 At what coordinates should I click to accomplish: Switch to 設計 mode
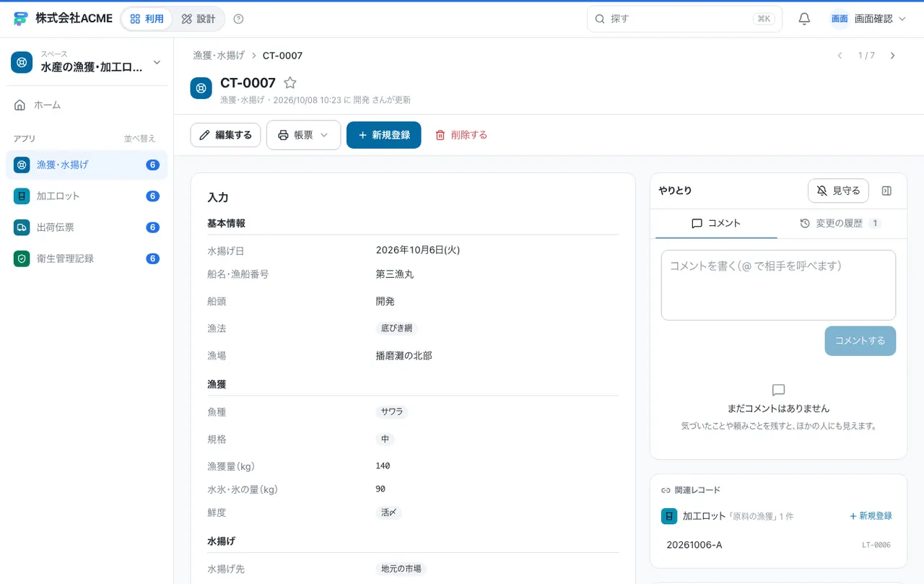(x=199, y=19)
